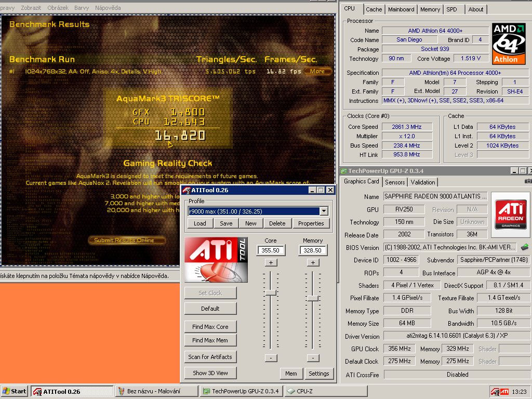
Task: Switch to Mainboard tab in CPU-Z
Action: click(401, 9)
